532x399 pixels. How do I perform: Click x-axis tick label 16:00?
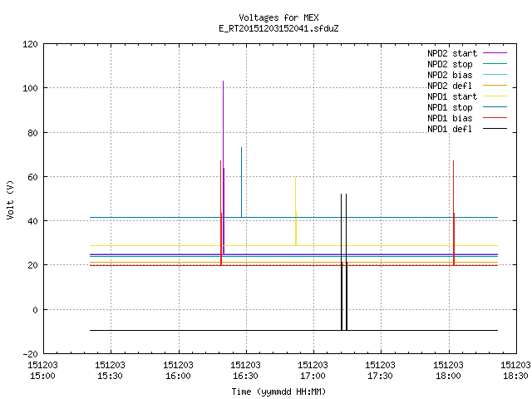pyautogui.click(x=178, y=376)
